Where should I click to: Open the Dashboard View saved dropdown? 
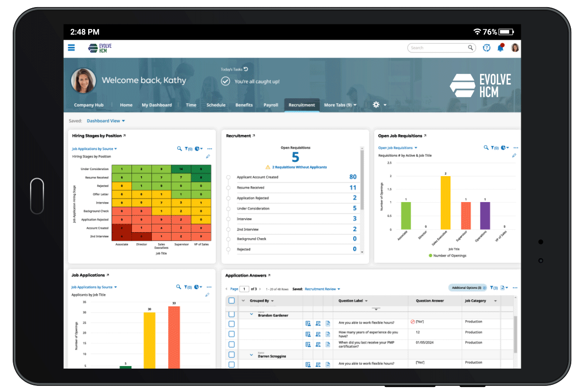pos(106,121)
